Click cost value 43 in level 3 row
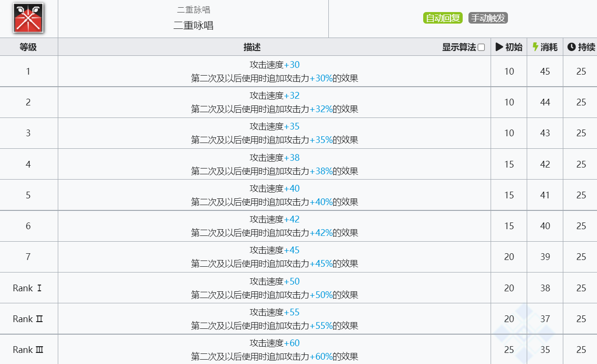This screenshot has width=597, height=364. click(545, 133)
